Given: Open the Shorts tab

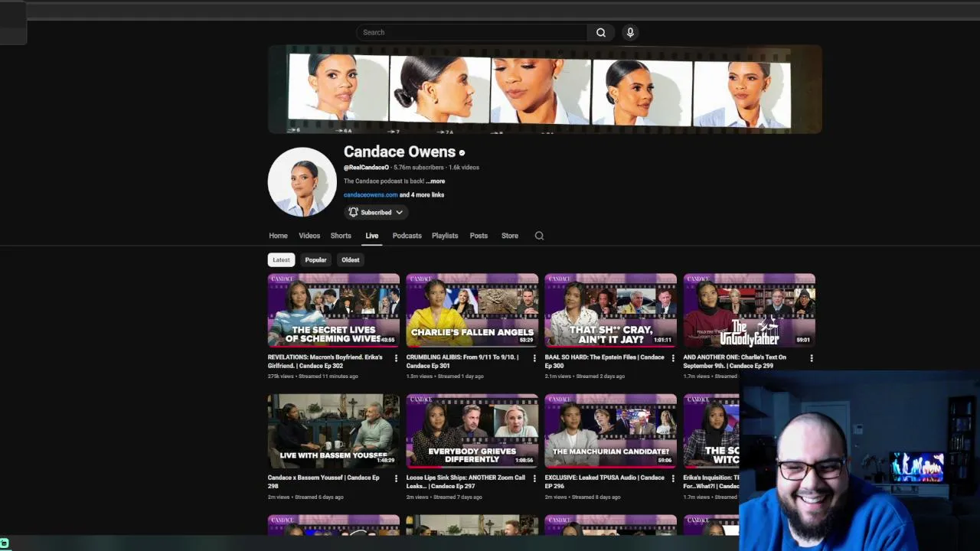Looking at the screenshot, I should pos(341,236).
